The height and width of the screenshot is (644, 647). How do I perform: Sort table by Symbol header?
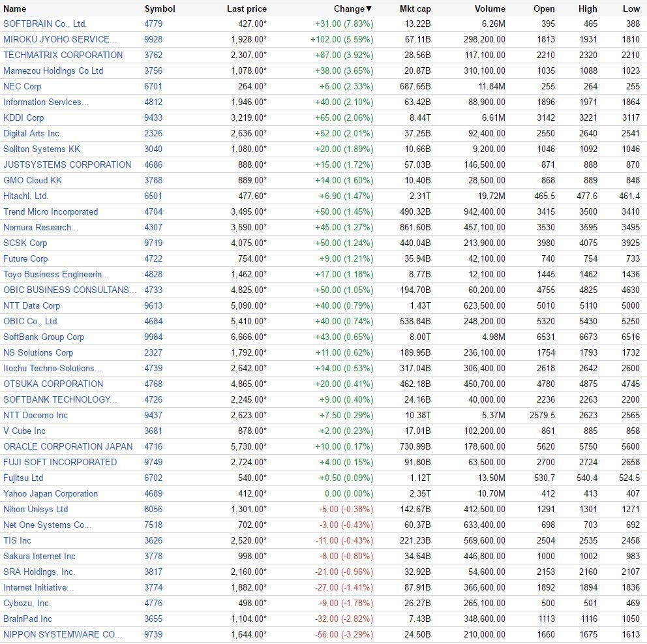pyautogui.click(x=160, y=8)
